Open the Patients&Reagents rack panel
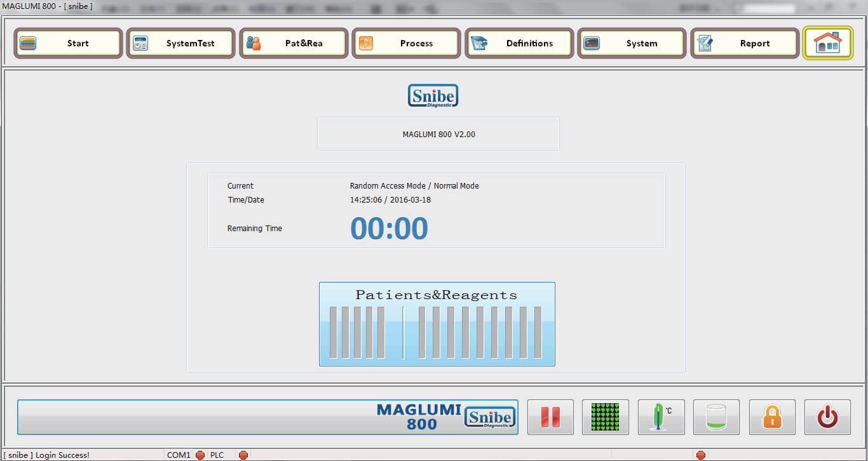 437,324
